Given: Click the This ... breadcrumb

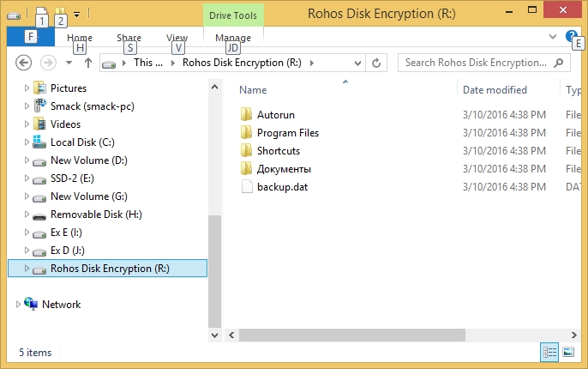Looking at the screenshot, I should coord(148,63).
